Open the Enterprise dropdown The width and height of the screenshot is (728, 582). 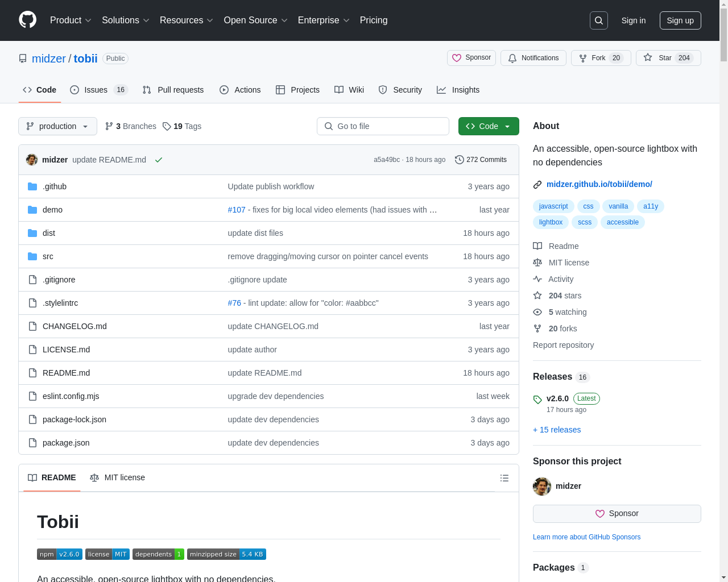point(324,20)
